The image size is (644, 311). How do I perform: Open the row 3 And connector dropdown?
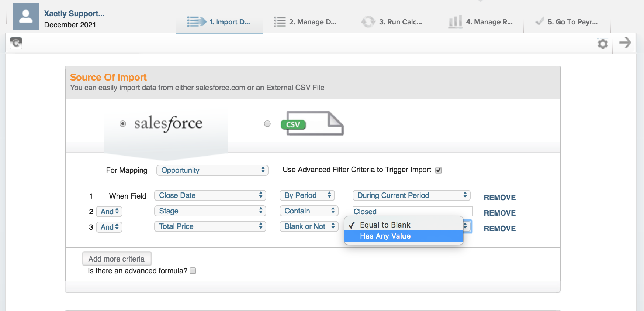point(109,227)
